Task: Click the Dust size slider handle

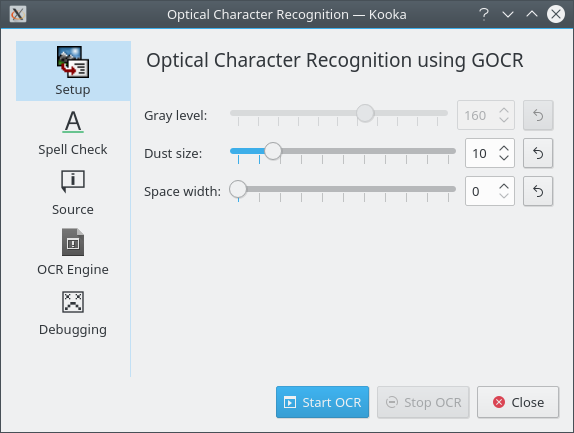Action: click(x=273, y=151)
